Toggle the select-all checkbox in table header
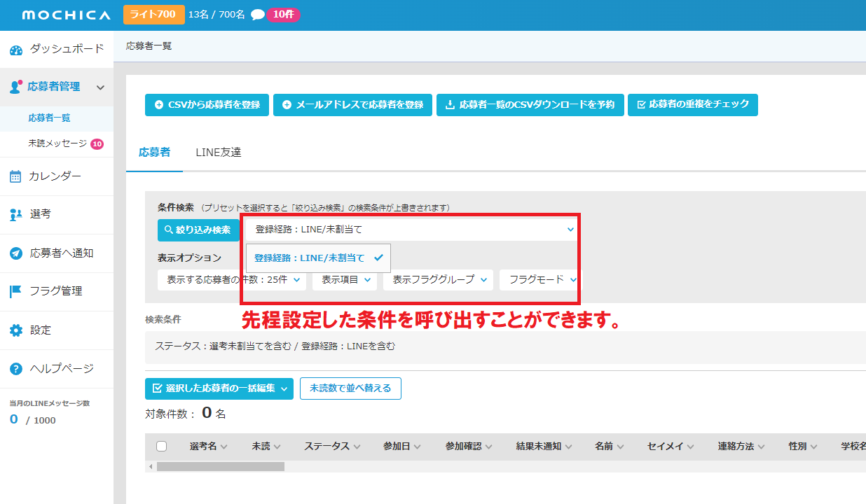This screenshot has height=504, width=866. [162, 447]
